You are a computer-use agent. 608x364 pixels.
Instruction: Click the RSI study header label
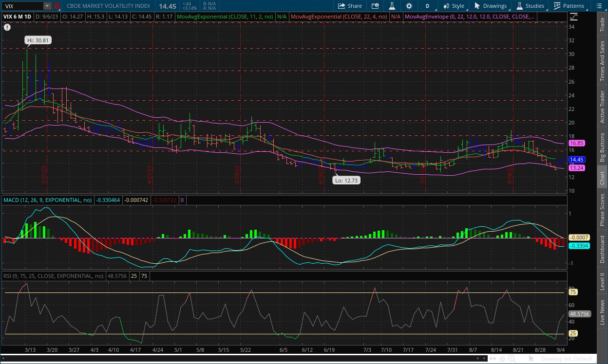click(x=54, y=276)
